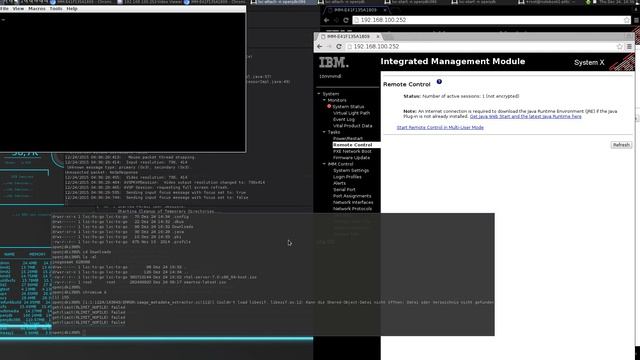Image resolution: width=640 pixels, height=360 pixels.
Task: Switch to highlighted tc-attach taskbar entry
Action: click(x=284, y=2)
